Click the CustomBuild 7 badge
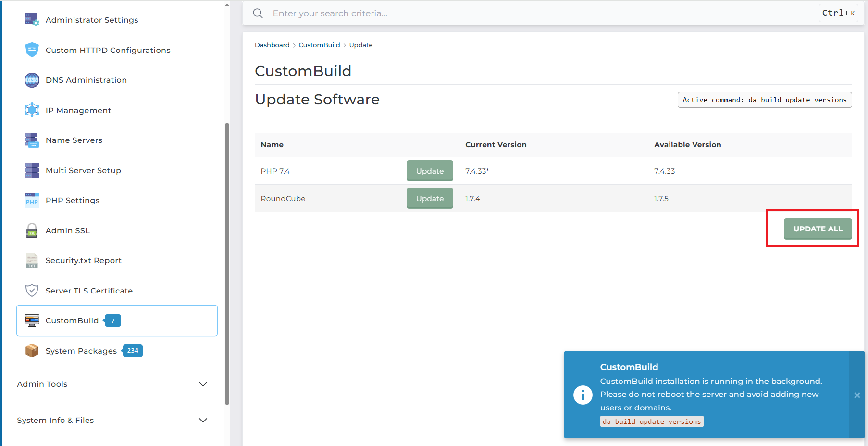 coord(112,320)
